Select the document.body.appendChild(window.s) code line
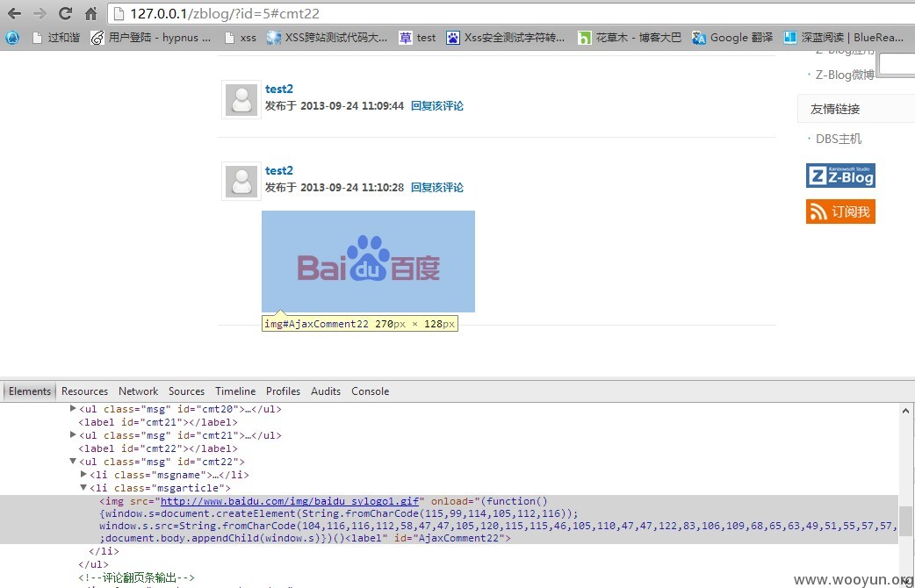The height and width of the screenshot is (588, 915). (x=306, y=538)
